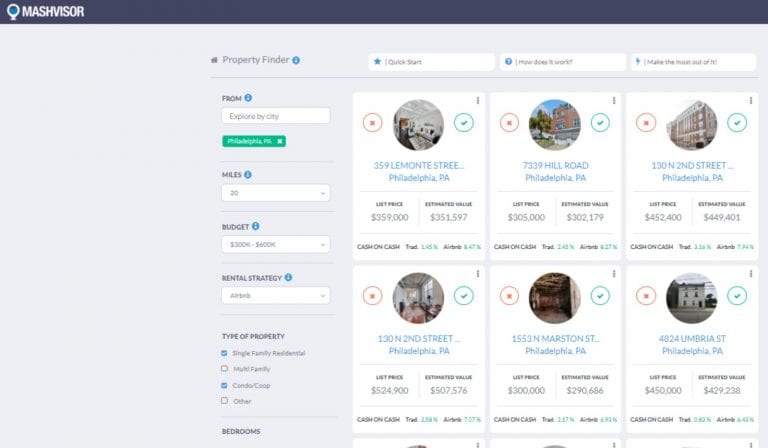Screen dimensions: 768x448
Task: Reject the 359 Lemonte Street property
Action: coord(373,123)
